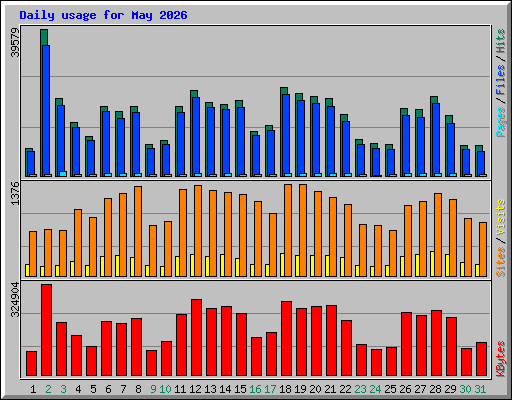Click day label 30 on the x-axis
The height and width of the screenshot is (400, 512).
coord(465,389)
